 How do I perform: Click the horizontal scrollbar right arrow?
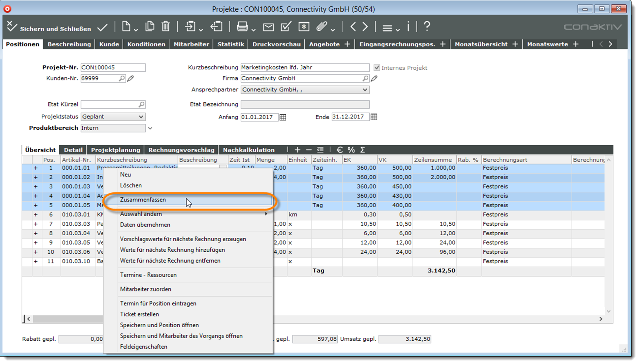click(x=601, y=319)
